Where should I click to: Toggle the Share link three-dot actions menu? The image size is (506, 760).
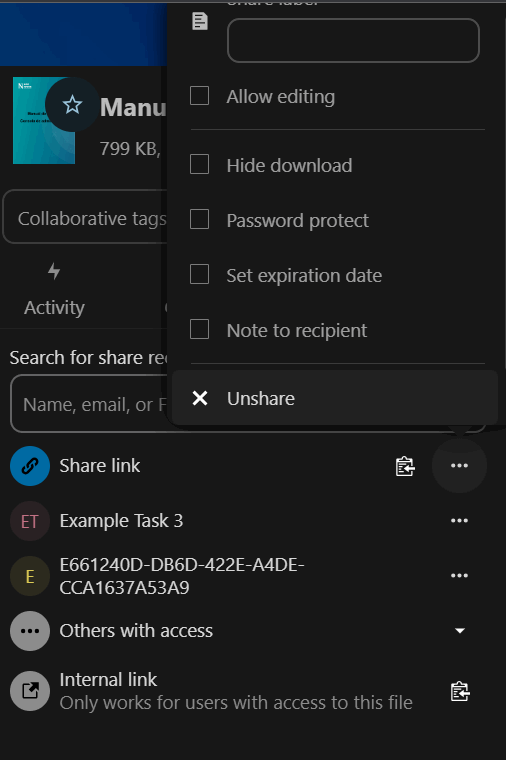tap(459, 466)
